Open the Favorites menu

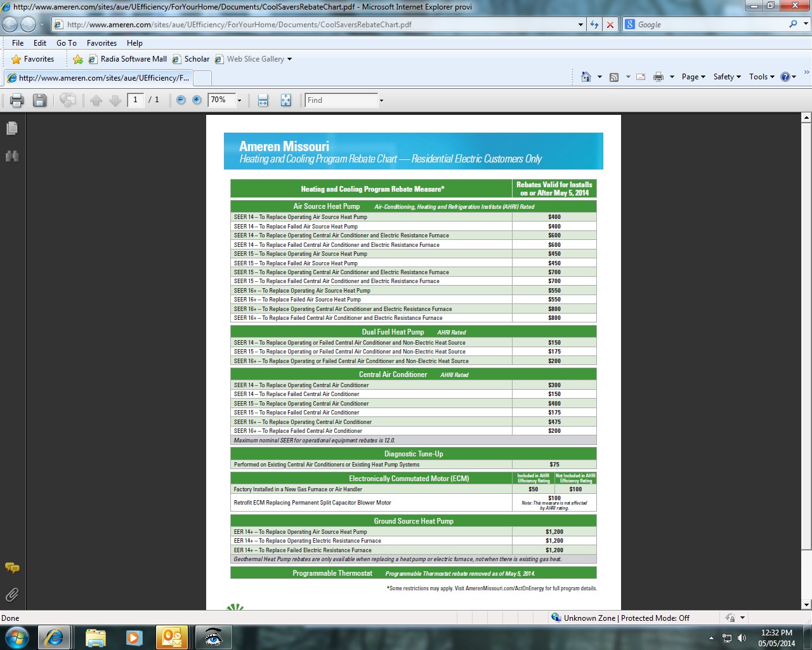(101, 43)
